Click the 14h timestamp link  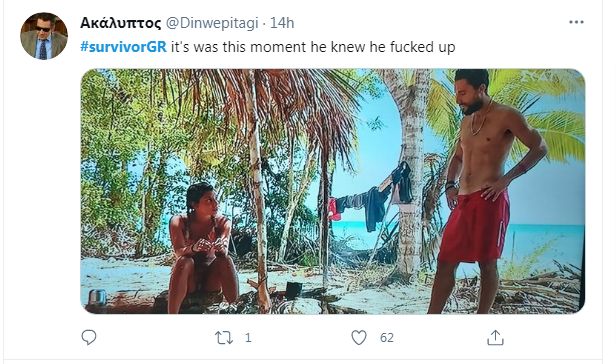pyautogui.click(x=282, y=23)
